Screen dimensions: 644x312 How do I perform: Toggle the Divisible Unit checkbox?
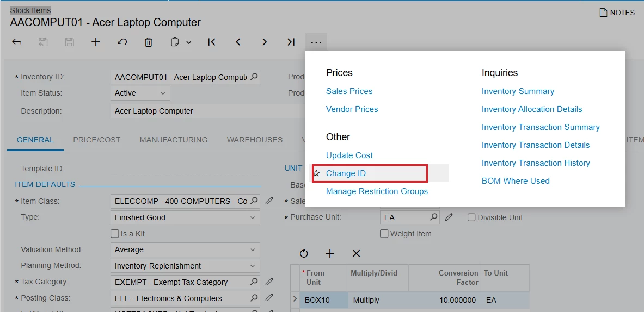tap(471, 217)
